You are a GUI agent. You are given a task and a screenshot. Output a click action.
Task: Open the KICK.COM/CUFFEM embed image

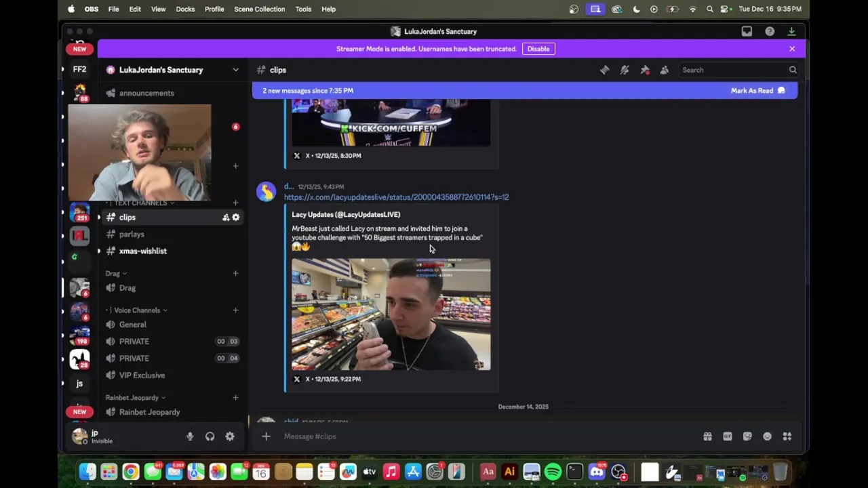click(x=391, y=123)
